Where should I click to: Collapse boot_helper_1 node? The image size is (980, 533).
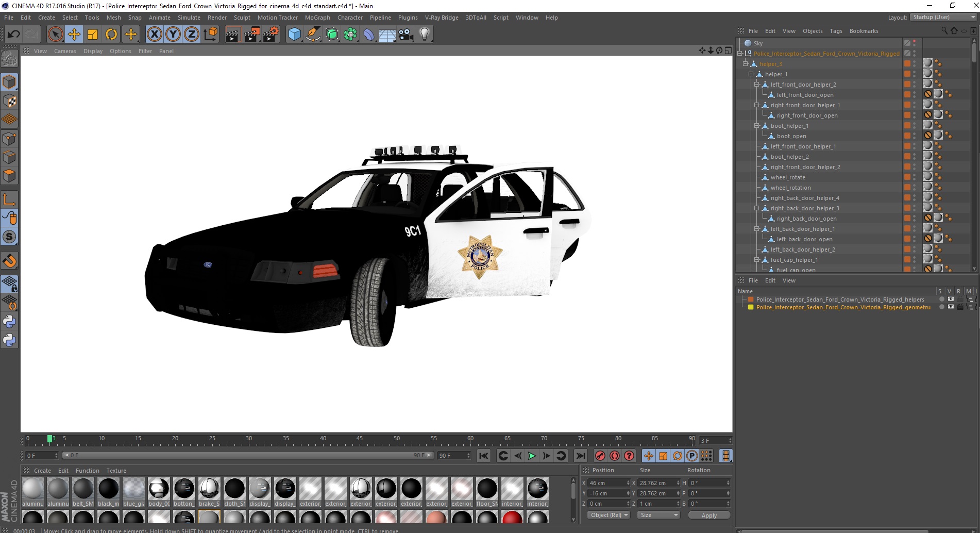click(757, 126)
